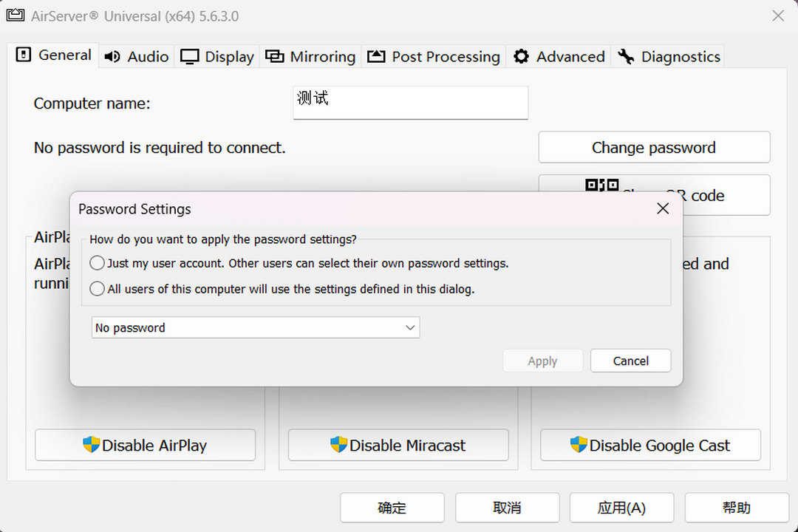Cancel the Password Settings dialog
Viewport: 798px width, 532px height.
tap(630, 361)
